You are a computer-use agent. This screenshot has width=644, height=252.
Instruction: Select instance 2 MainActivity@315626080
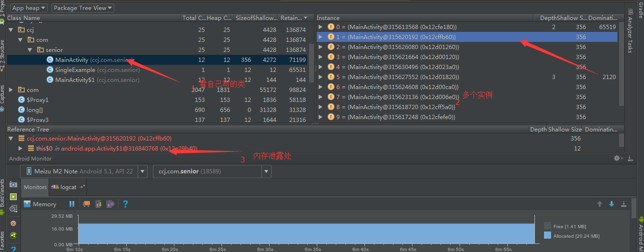tap(467, 47)
